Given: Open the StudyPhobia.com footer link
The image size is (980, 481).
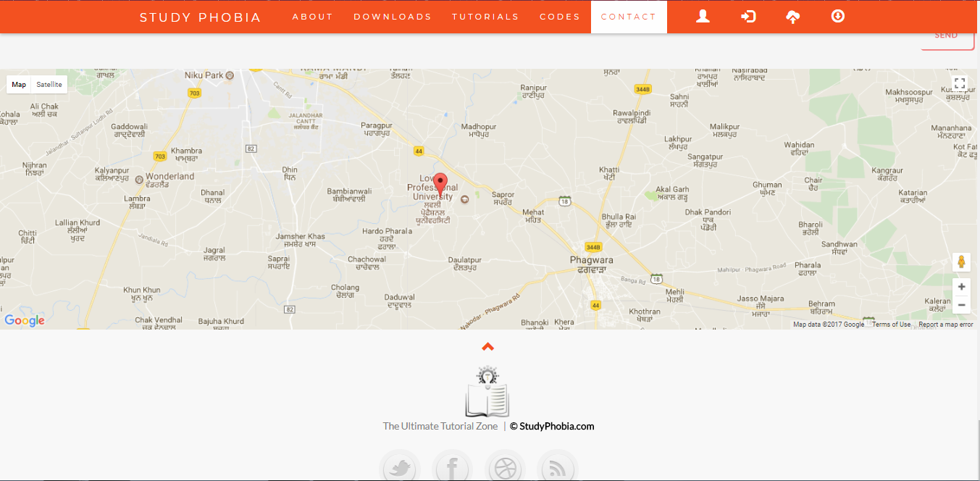Looking at the screenshot, I should tap(552, 426).
